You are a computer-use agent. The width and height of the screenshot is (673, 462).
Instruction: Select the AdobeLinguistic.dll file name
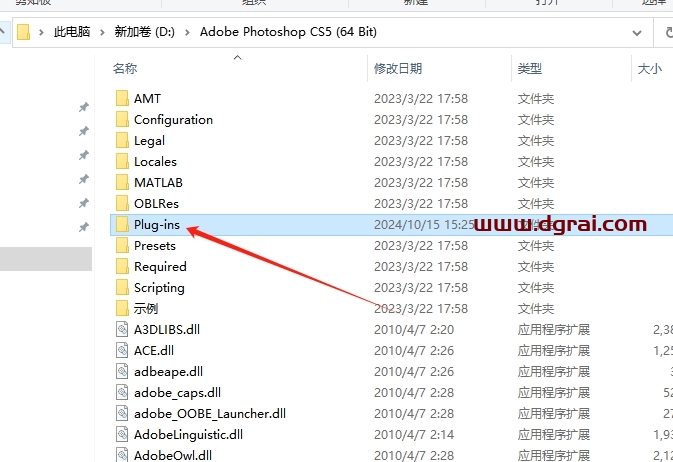pos(188,435)
